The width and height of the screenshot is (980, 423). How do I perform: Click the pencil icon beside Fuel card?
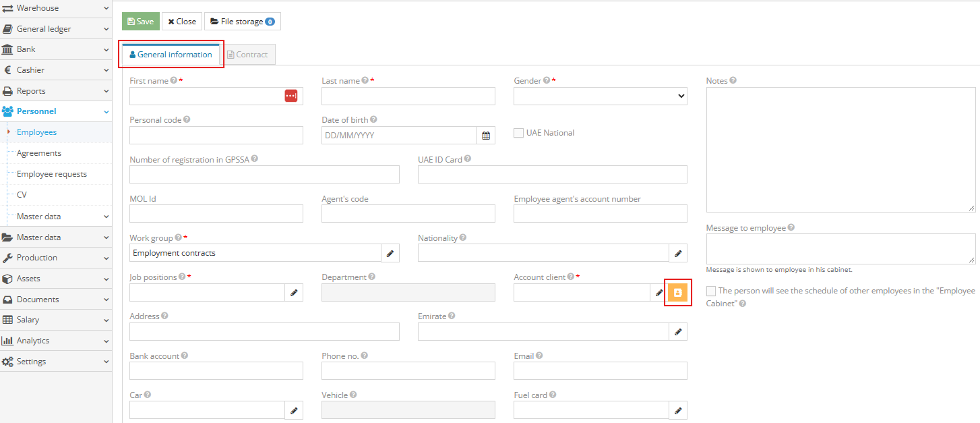[678, 410]
